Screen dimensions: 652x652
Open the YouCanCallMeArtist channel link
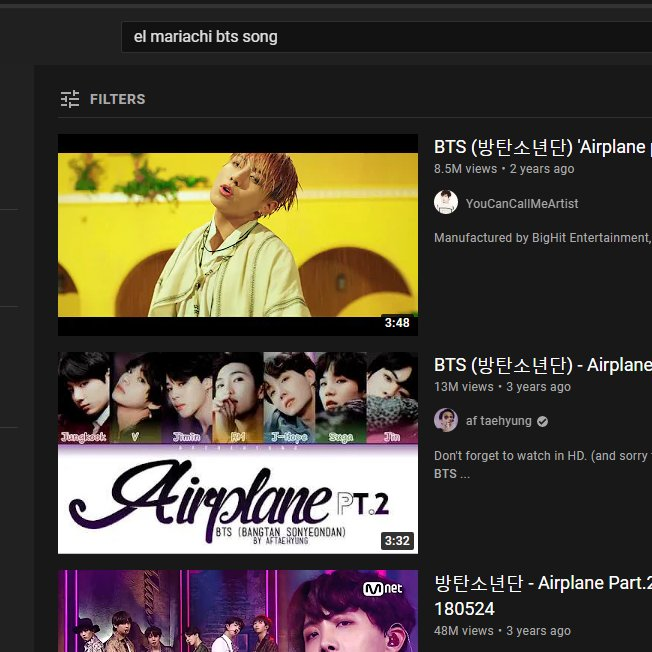click(x=522, y=203)
